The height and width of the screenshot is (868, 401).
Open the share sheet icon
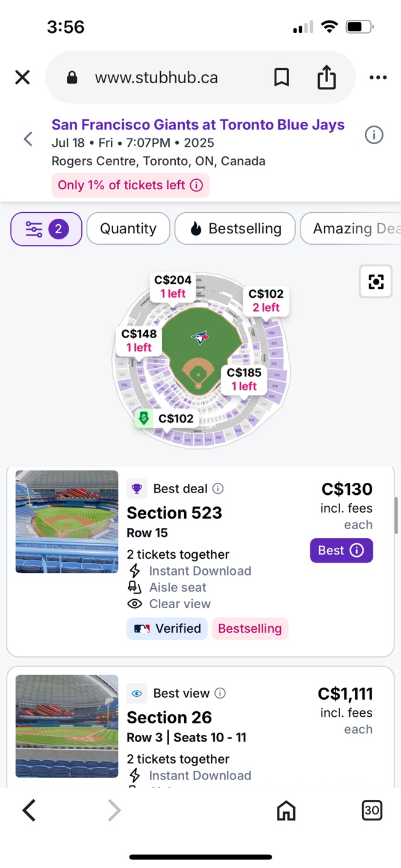(326, 77)
